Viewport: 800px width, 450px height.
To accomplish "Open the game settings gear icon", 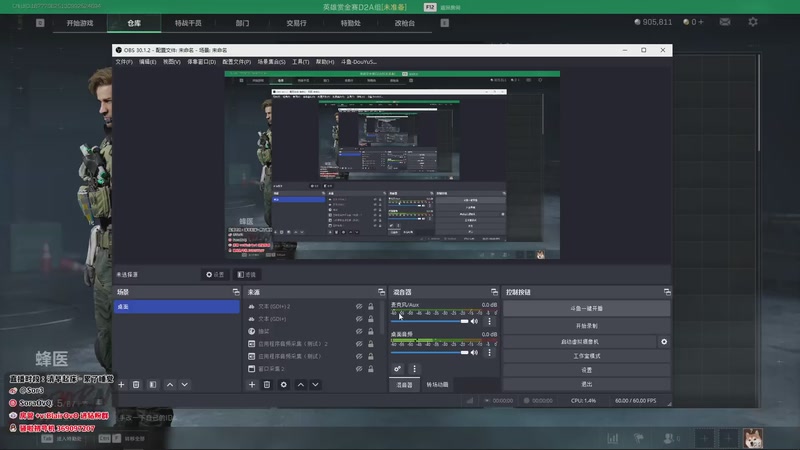I will [x=753, y=22].
